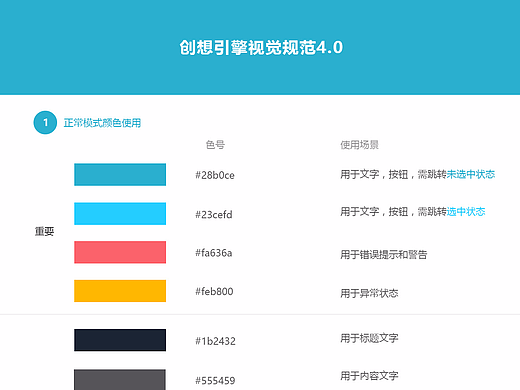This screenshot has width=520, height=390.
Task: Click the description 用于标题文字
Action: pyautogui.click(x=369, y=338)
